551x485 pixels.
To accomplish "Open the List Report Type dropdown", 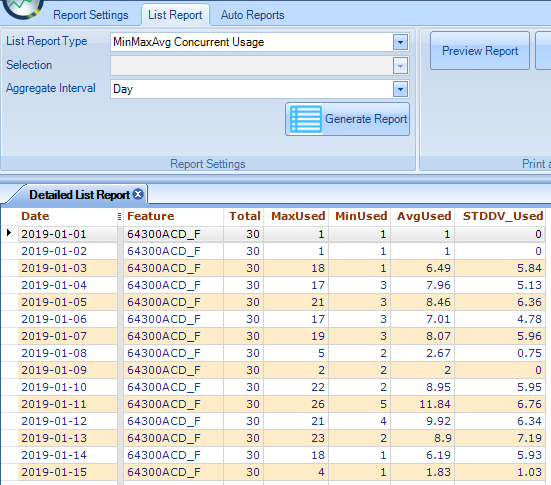I will point(400,42).
